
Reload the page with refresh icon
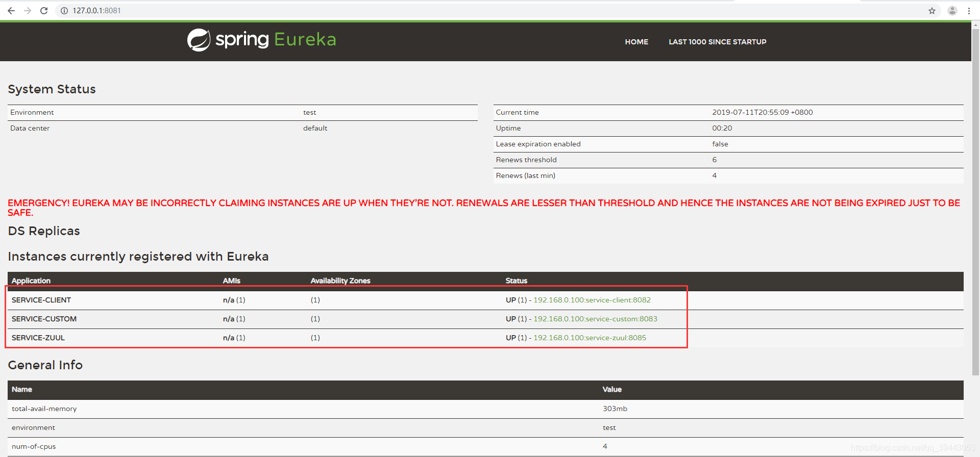44,11
